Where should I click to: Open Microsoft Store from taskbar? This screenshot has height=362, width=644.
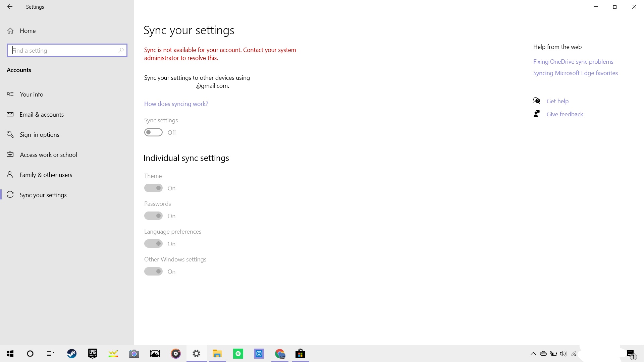click(300, 354)
